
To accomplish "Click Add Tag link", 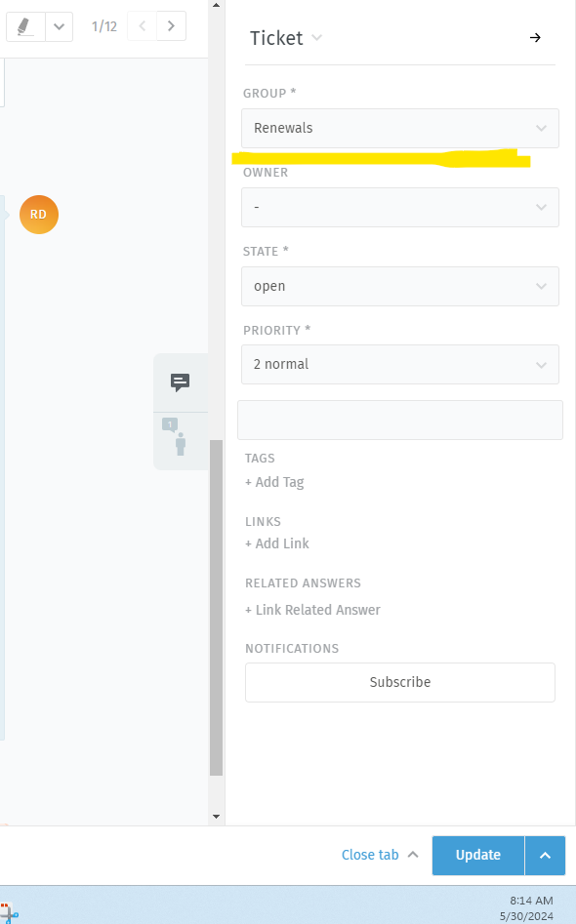I will click(x=274, y=482).
